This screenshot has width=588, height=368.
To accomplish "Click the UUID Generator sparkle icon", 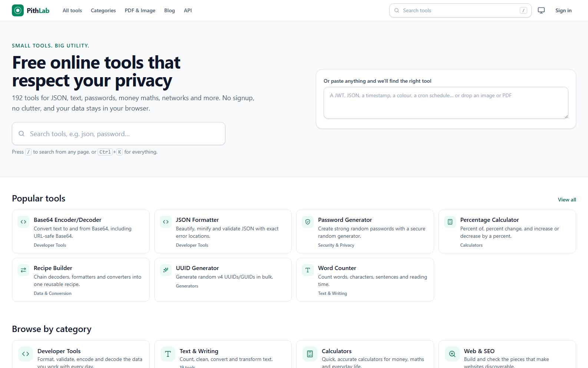I will pyautogui.click(x=166, y=270).
